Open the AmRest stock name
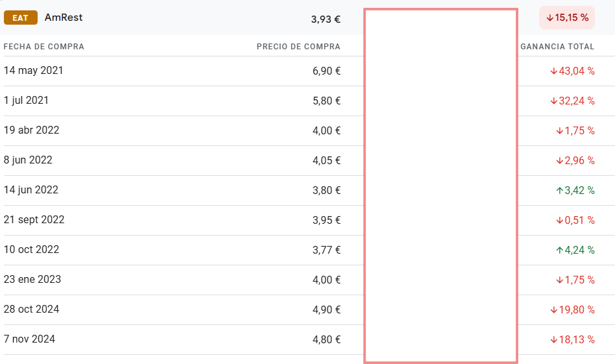The width and height of the screenshot is (615, 364). (x=64, y=18)
